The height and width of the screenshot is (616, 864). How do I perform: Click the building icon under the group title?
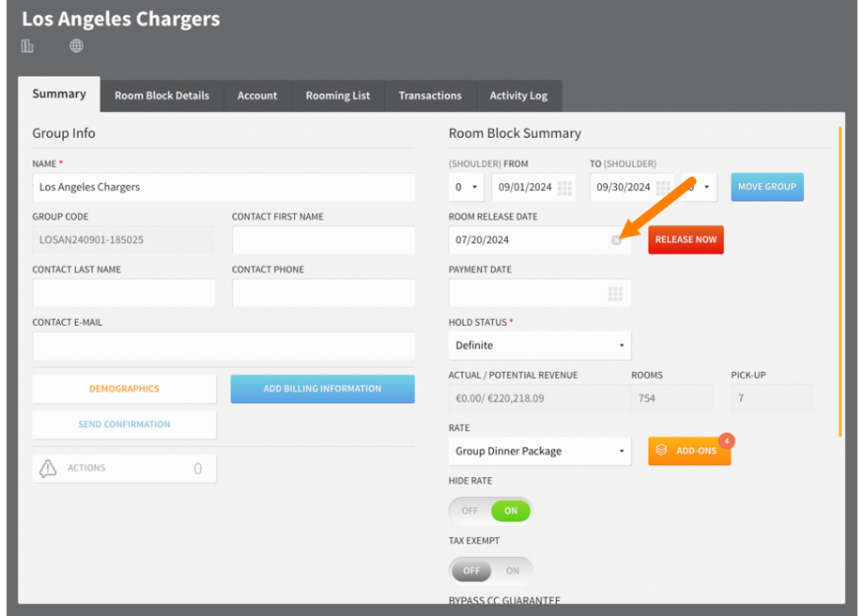pos(27,46)
